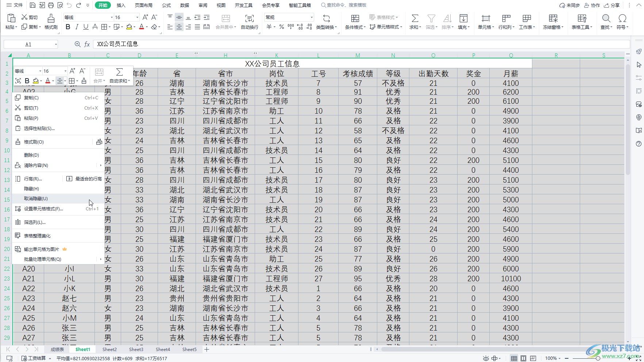Click the Print Preview icon
This screenshot has width=644, height=362.
pos(60,5)
